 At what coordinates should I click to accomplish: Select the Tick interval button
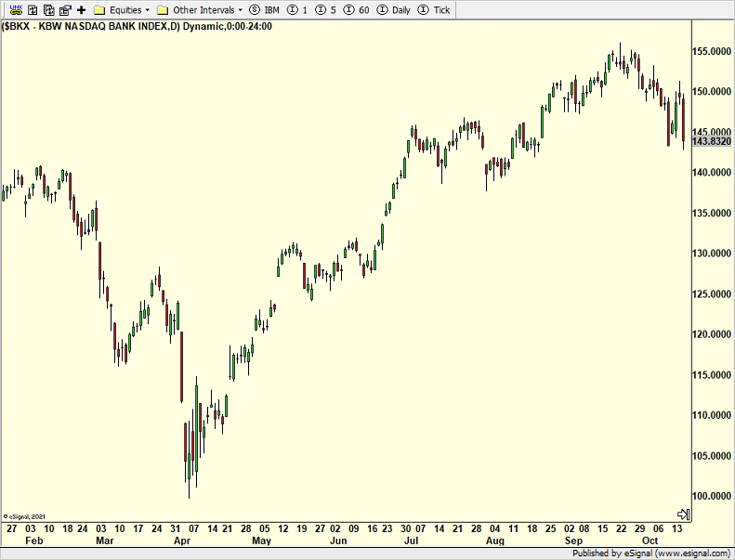pos(435,9)
